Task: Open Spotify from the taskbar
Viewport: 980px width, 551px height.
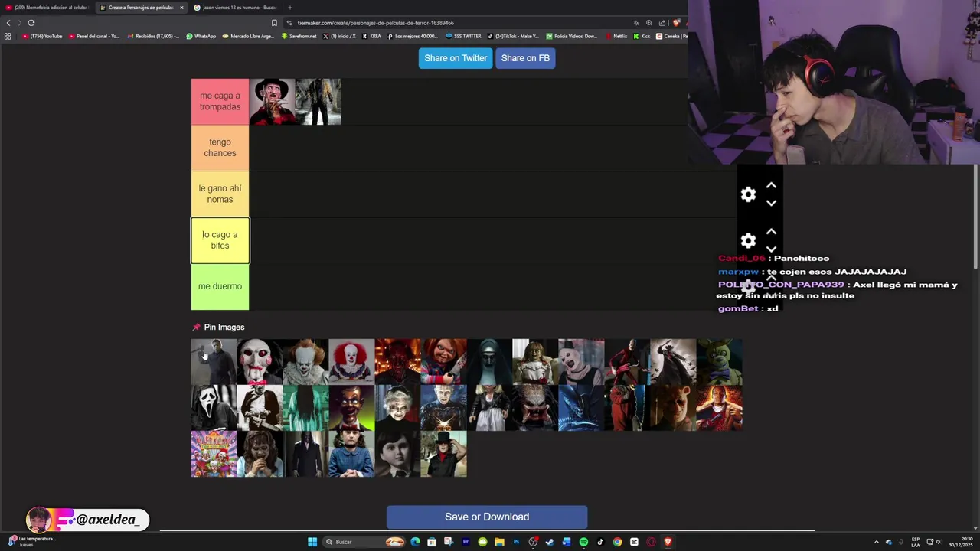Action: [x=583, y=542]
